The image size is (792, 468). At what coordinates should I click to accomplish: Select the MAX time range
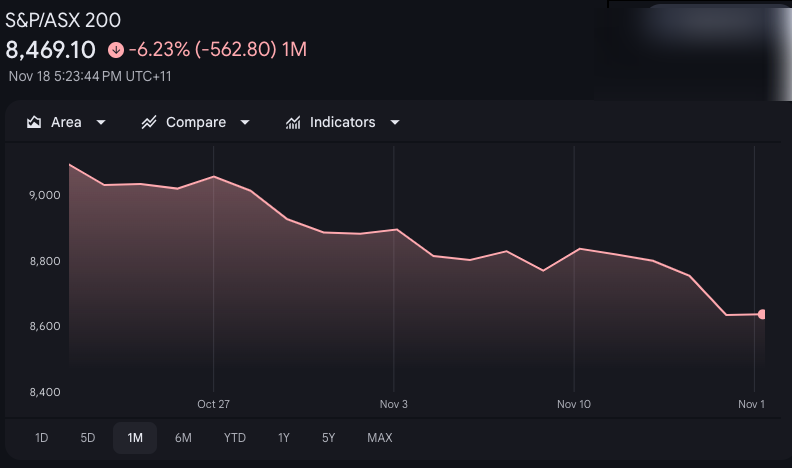(380, 438)
